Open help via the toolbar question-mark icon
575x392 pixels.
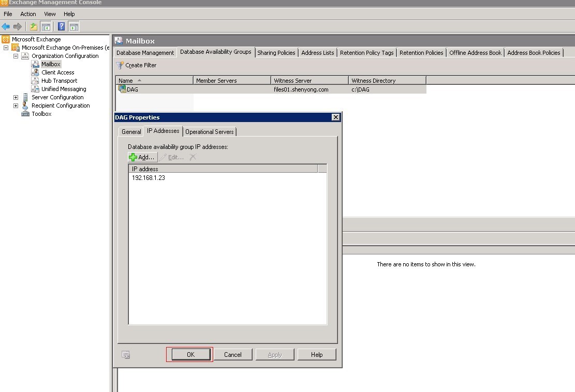61,26
